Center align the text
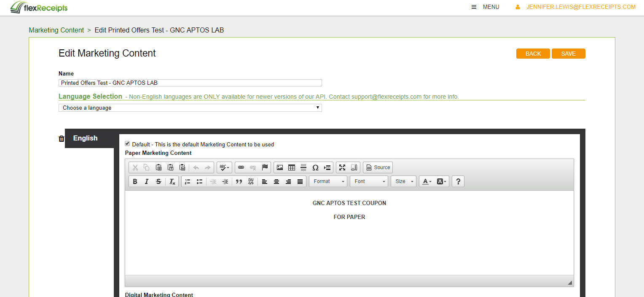The height and width of the screenshot is (297, 644). click(276, 181)
